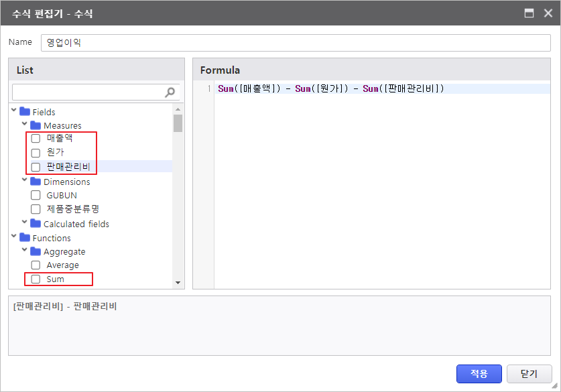Collapse the Measures tree node

click(24, 124)
